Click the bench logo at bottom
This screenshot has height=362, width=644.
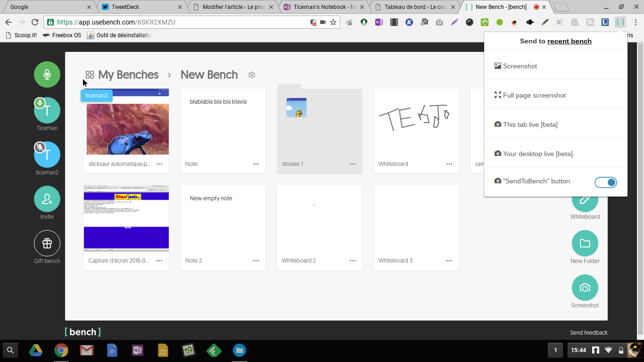click(x=83, y=332)
